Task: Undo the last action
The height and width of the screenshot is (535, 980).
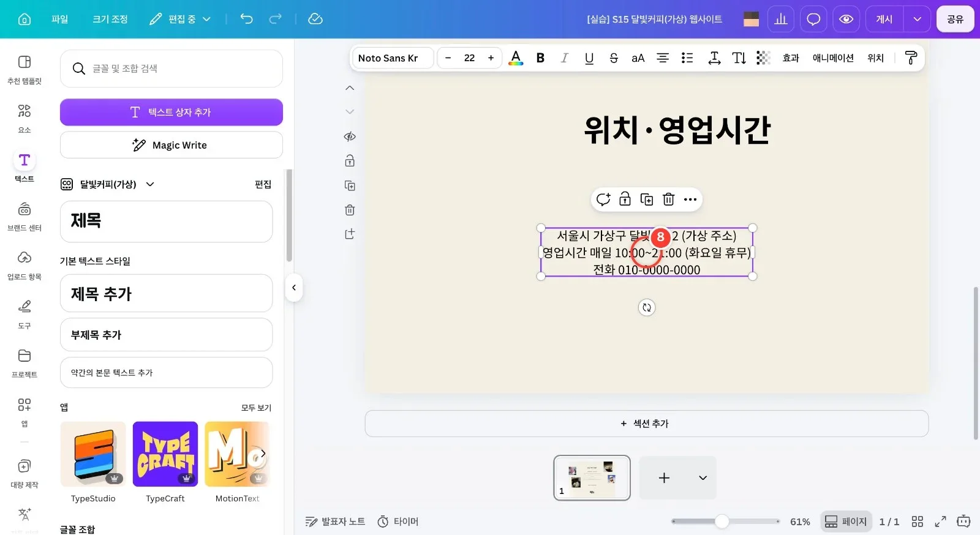Action: coord(246,19)
